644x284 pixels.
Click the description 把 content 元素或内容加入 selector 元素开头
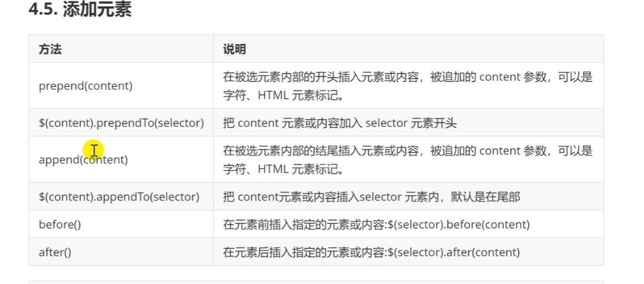[x=340, y=123]
